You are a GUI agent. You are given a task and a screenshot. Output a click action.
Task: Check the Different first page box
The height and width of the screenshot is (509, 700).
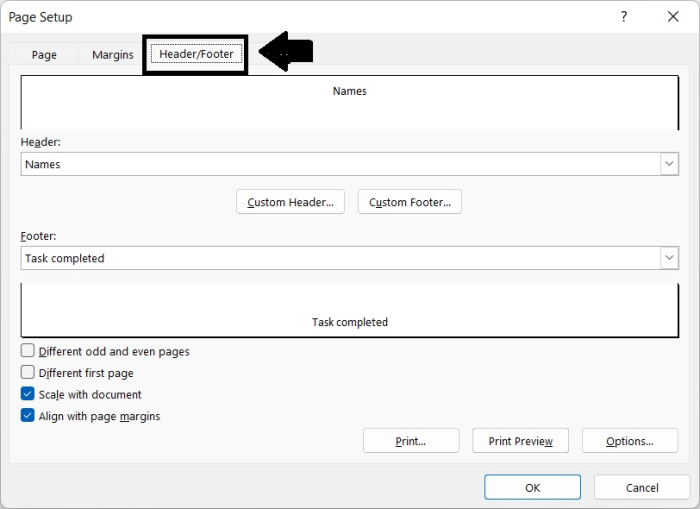[x=28, y=373]
